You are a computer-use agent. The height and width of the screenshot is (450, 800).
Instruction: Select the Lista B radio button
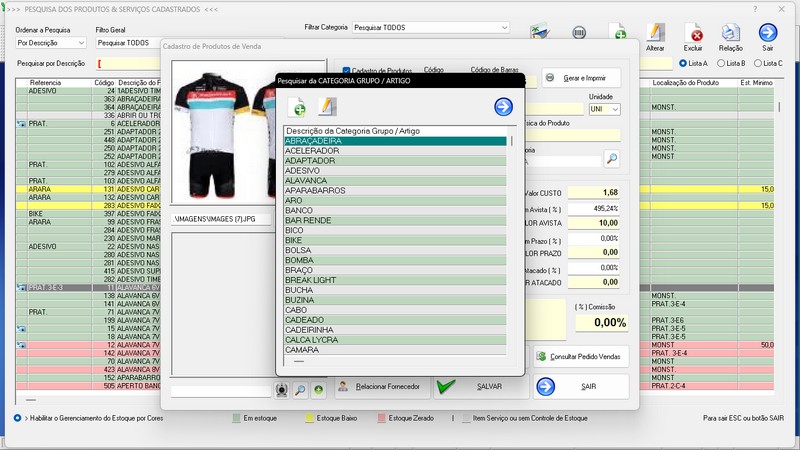(720, 63)
